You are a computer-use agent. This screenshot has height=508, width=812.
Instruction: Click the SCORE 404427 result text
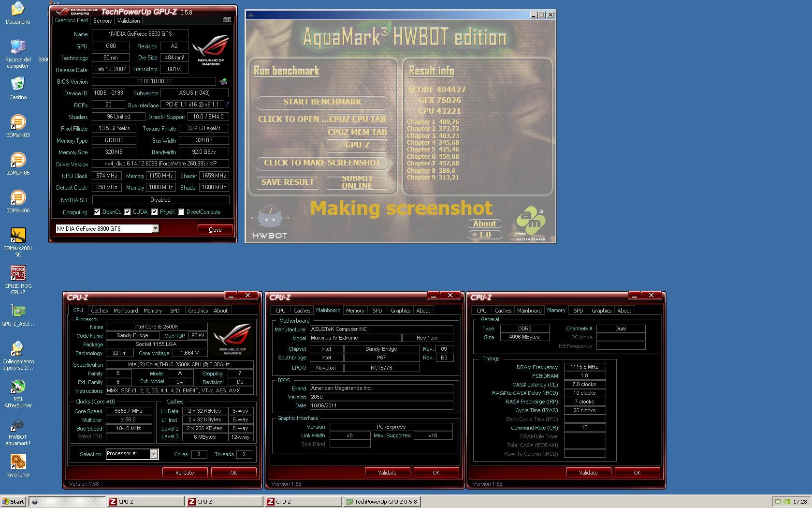click(x=437, y=90)
